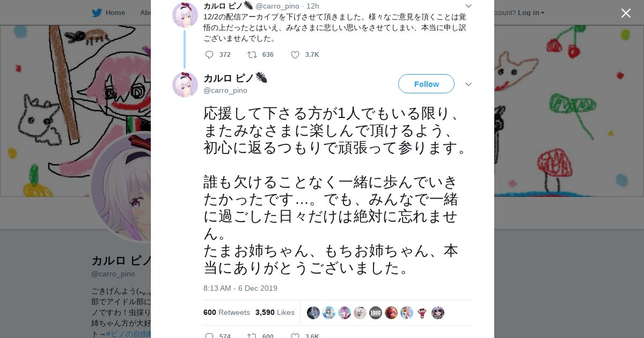
Task: Click last liker avatar in row
Action: [438, 313]
